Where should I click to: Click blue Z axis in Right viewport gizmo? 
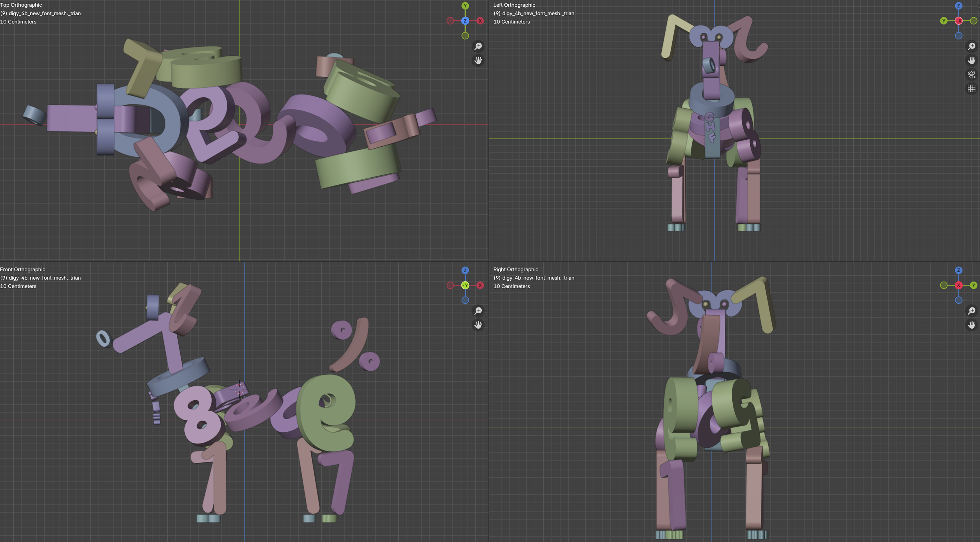(958, 270)
